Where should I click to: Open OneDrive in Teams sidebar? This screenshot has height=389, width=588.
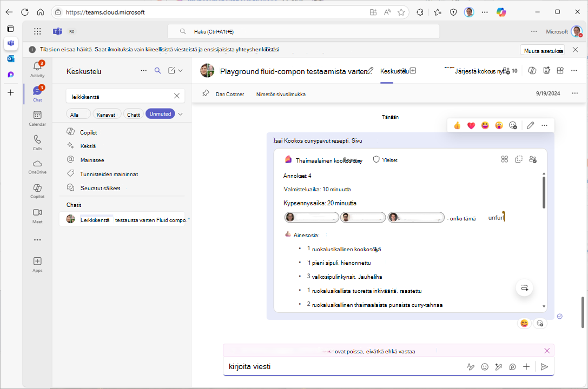click(37, 167)
